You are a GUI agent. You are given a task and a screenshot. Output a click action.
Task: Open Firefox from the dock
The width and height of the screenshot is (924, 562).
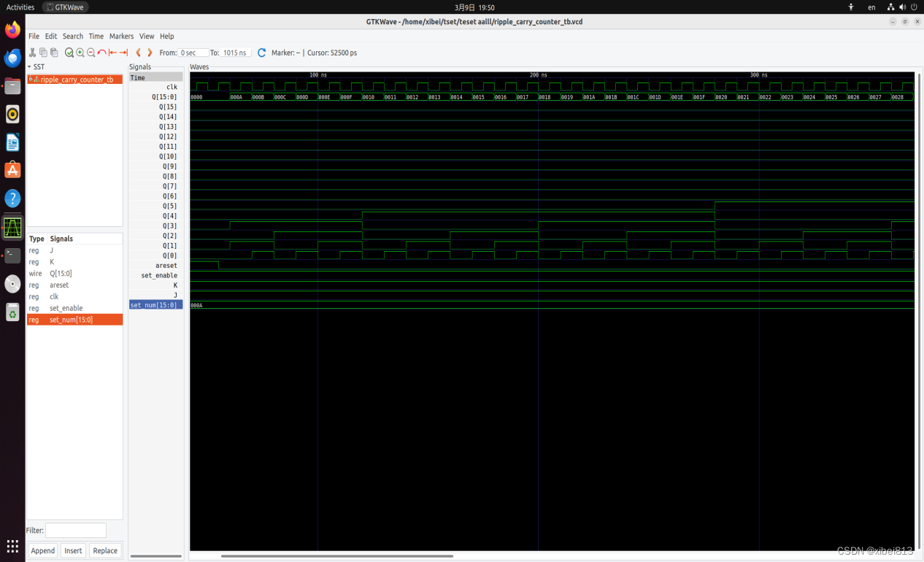12,30
